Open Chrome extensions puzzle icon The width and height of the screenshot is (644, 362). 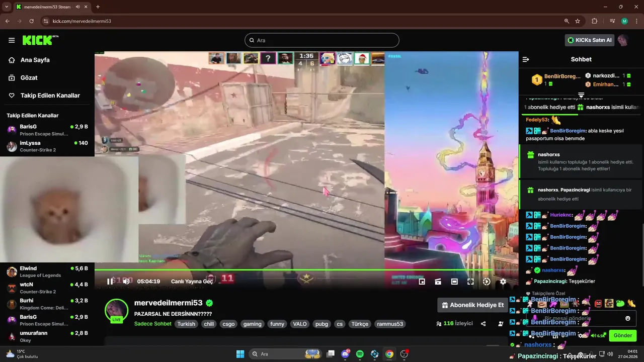coord(595,21)
